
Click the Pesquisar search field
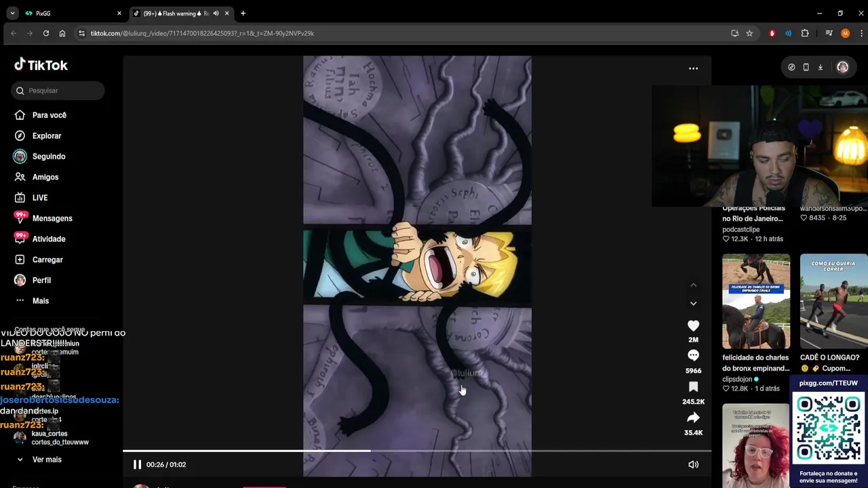(58, 91)
